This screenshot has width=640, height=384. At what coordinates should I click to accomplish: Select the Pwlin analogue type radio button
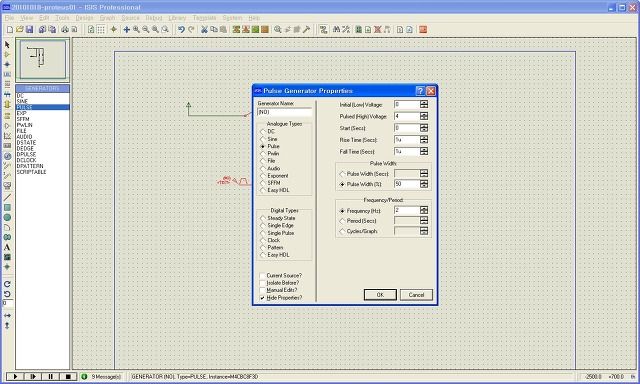[x=263, y=153]
